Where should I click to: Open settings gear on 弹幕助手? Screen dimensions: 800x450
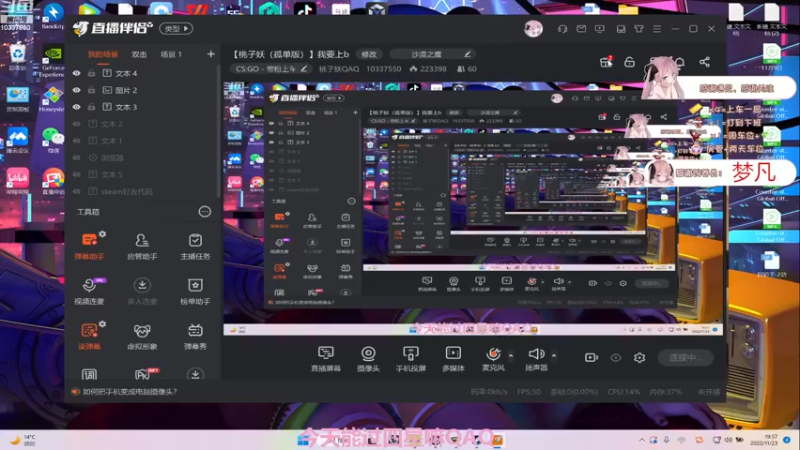(x=103, y=234)
